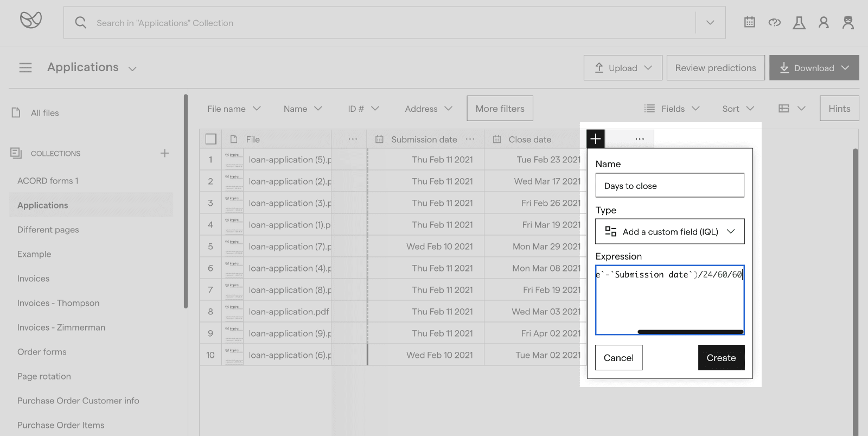Open Invoices - Zimmerman collection

pos(61,327)
